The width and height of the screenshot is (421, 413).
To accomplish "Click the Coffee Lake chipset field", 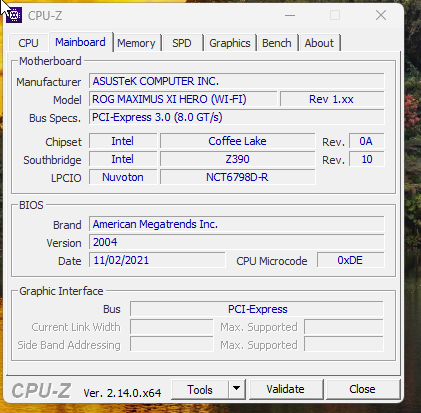I will pyautogui.click(x=237, y=141).
